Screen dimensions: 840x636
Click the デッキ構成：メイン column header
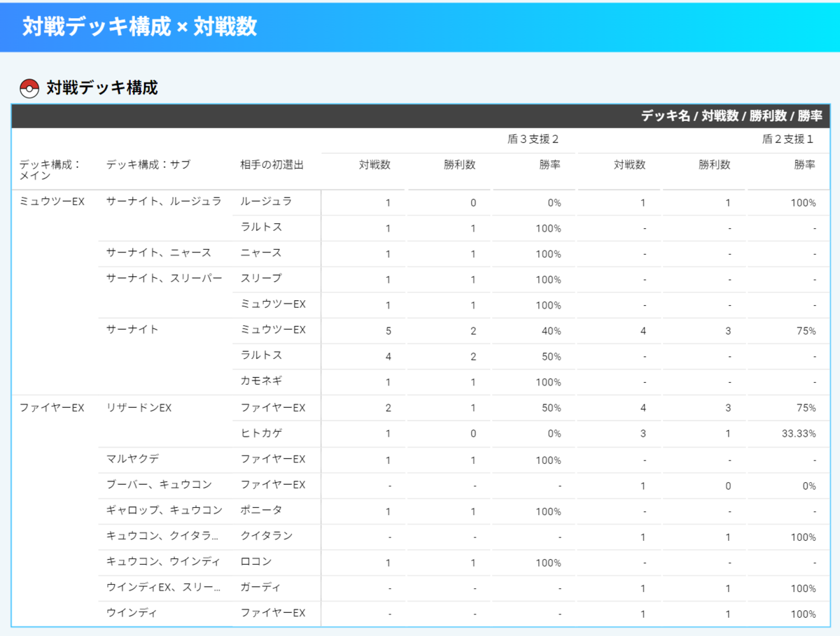[x=50, y=170]
